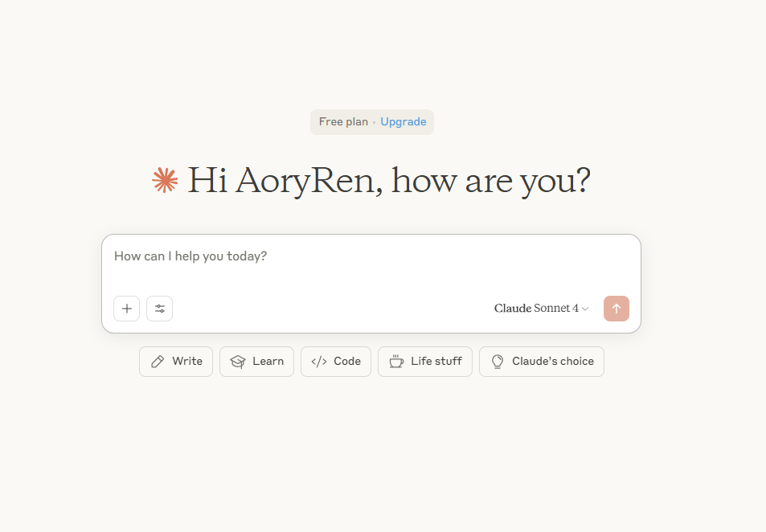
Task: Open the tools settings sliders icon
Action: coord(159,309)
